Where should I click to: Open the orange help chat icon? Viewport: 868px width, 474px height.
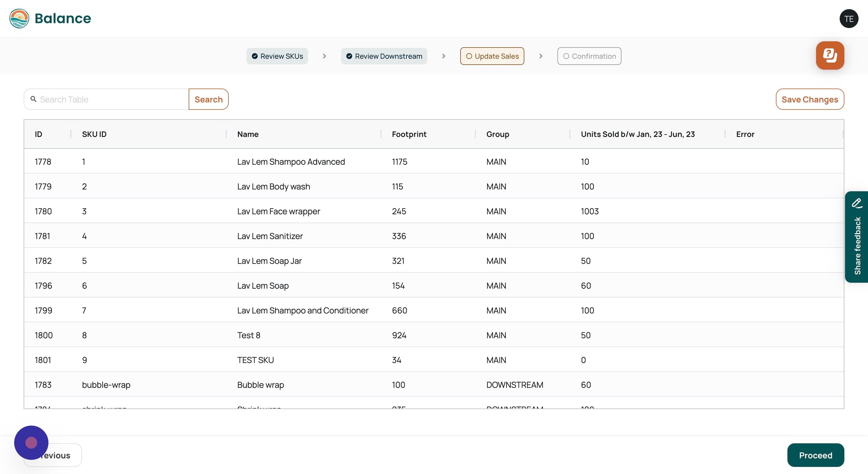tap(830, 55)
